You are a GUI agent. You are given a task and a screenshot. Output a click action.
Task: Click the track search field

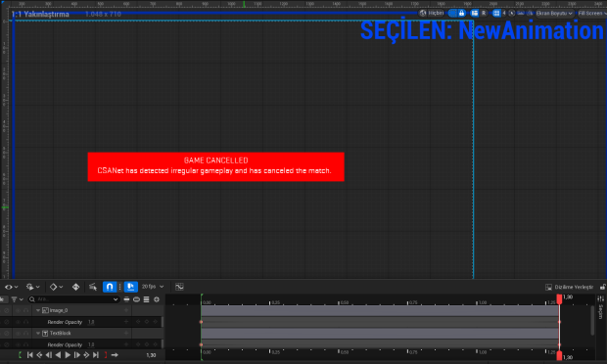pos(73,299)
